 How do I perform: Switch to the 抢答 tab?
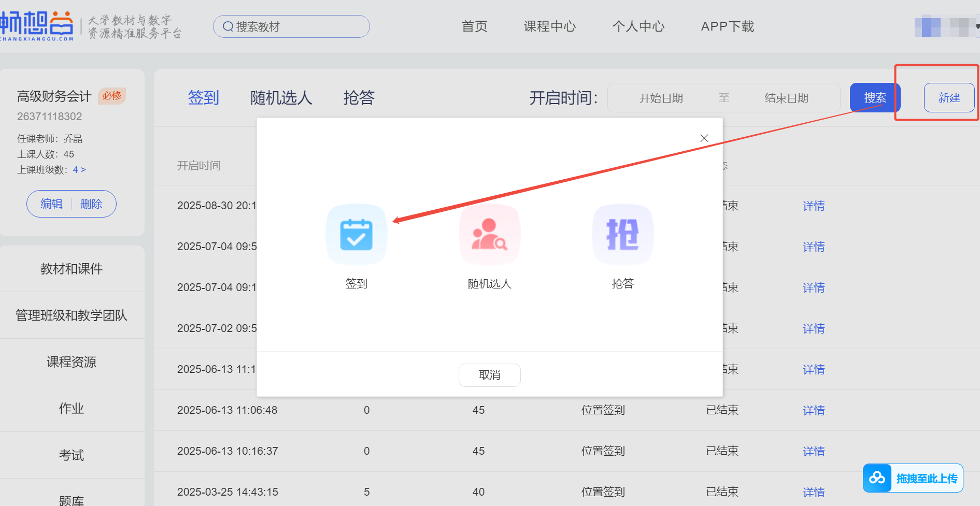tap(359, 98)
